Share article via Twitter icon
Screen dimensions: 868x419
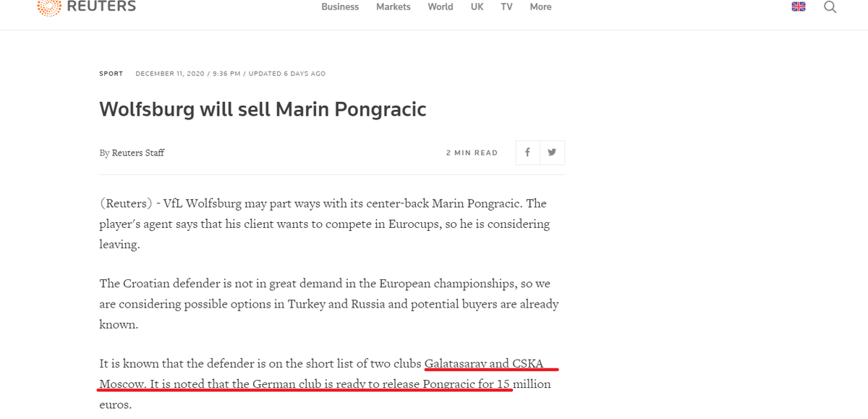pyautogui.click(x=553, y=153)
